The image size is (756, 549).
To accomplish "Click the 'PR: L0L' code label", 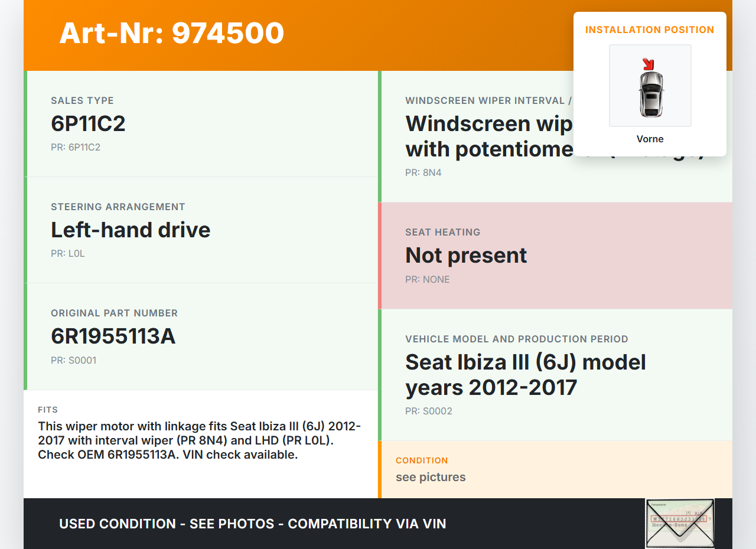I will 68,253.
